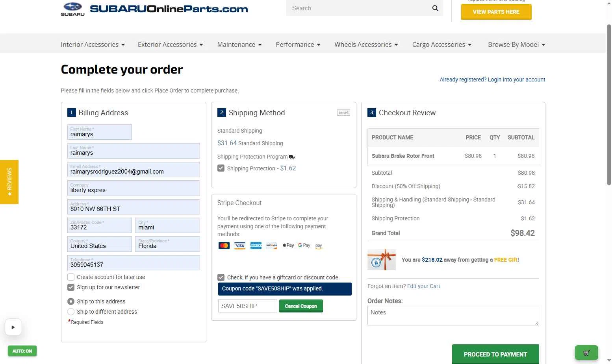Image resolution: width=612 pixels, height=364 pixels.
Task: Check Create account for later use
Action: 71,277
